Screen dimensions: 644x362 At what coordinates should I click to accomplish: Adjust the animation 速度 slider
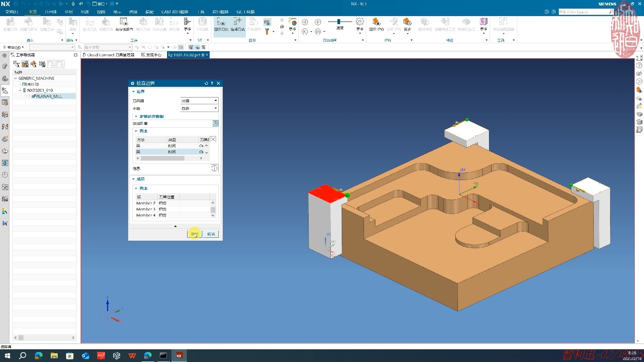(339, 22)
